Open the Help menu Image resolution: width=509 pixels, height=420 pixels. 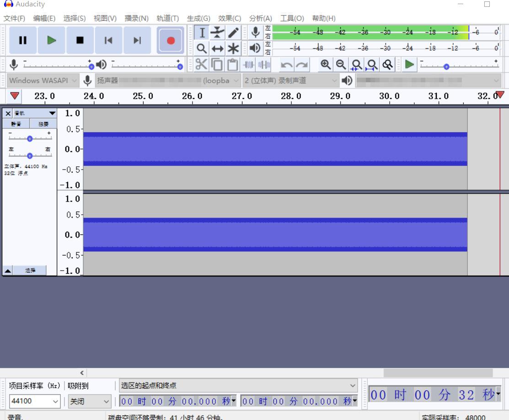[324, 18]
